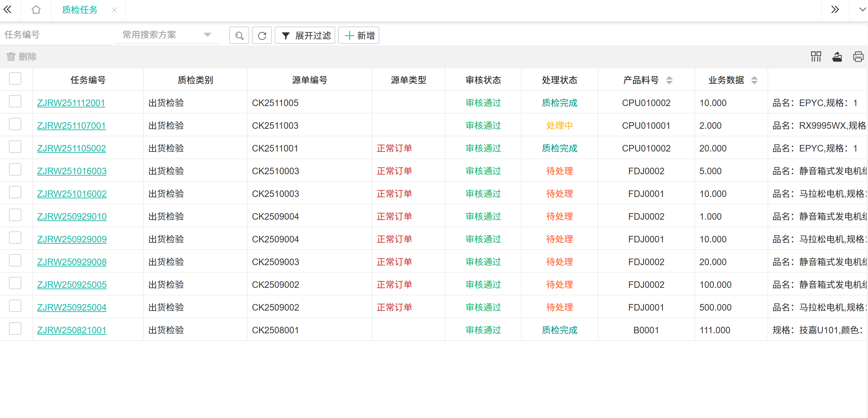Screen dimensions: 868x418
Task: Click the export icon
Action: click(x=837, y=57)
